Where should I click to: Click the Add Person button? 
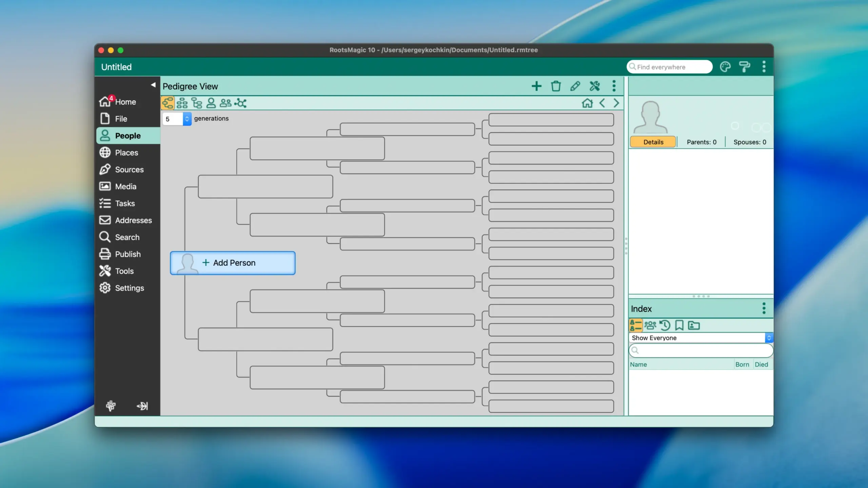click(x=233, y=263)
